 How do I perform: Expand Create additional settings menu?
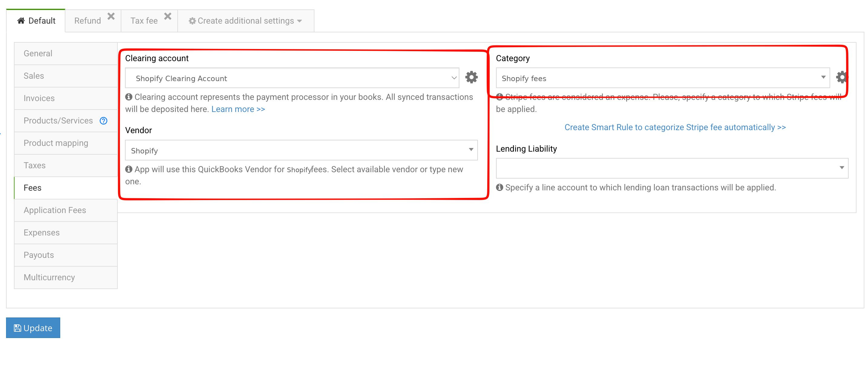pyautogui.click(x=246, y=21)
